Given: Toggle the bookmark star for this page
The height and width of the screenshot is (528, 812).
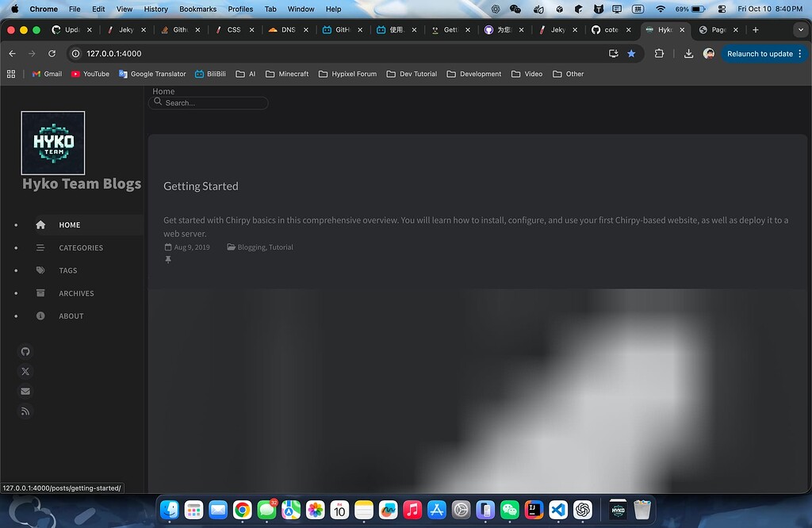Looking at the screenshot, I should coord(630,54).
